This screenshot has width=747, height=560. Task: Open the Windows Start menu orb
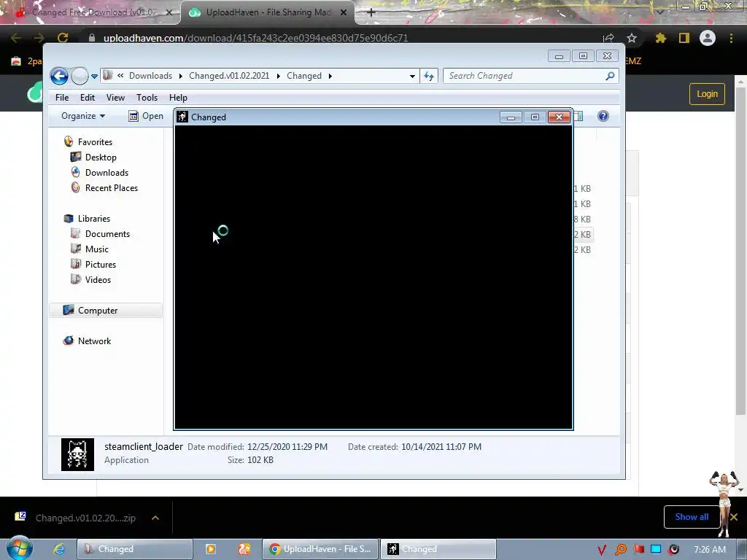(20, 548)
